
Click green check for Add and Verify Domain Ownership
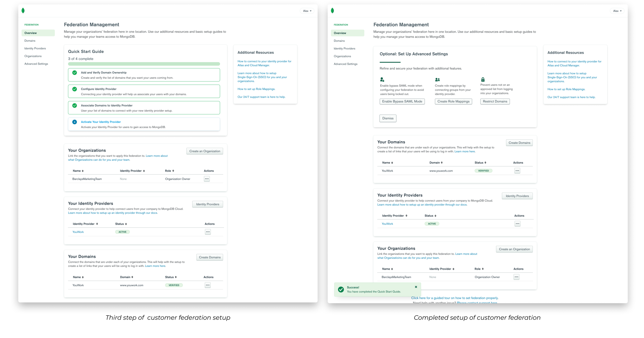[x=74, y=73]
